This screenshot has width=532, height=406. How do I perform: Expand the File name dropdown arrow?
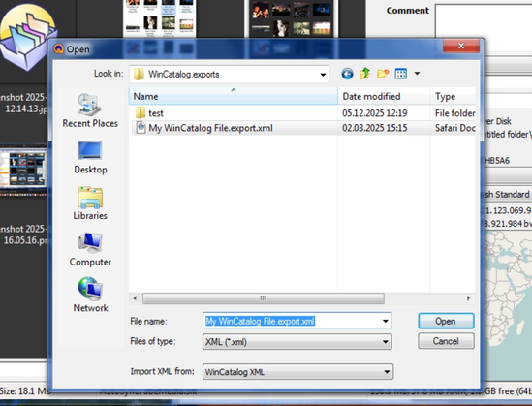coord(386,321)
